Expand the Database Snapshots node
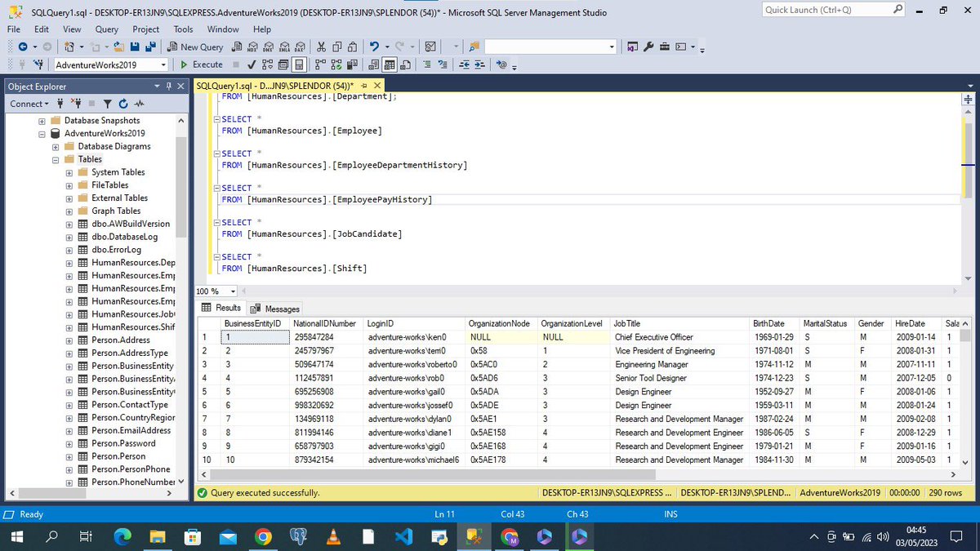The width and height of the screenshot is (980, 551). click(x=42, y=121)
